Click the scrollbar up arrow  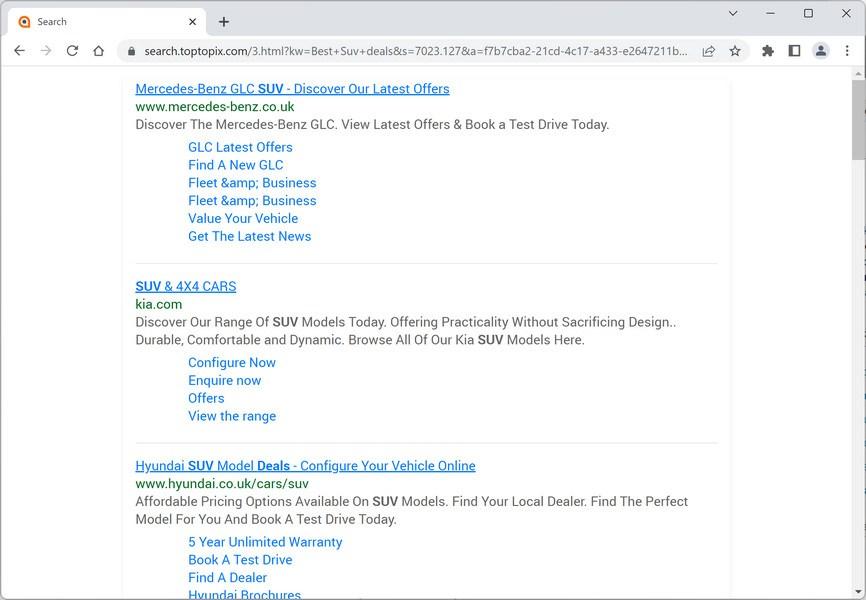click(x=858, y=73)
